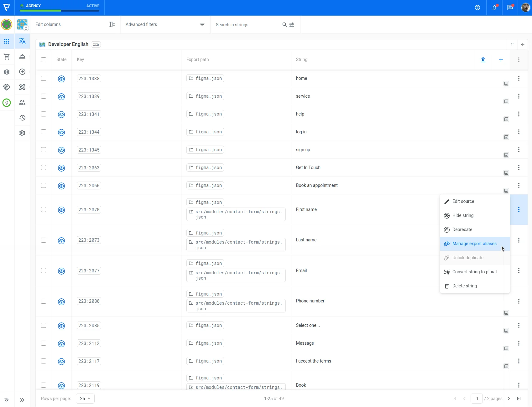Choose Delete string from context menu
This screenshot has height=407, width=532.
click(x=464, y=286)
